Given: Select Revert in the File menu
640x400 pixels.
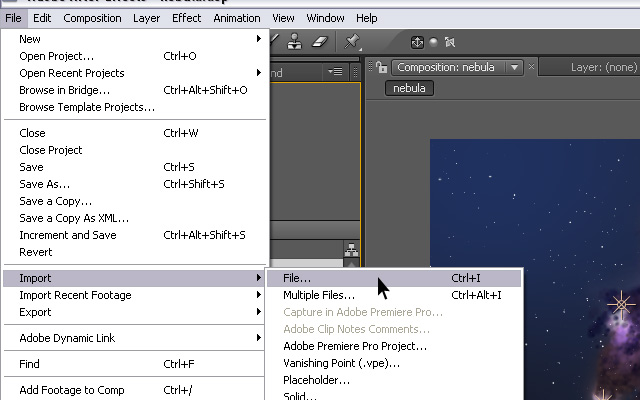Looking at the screenshot, I should (x=135, y=252).
